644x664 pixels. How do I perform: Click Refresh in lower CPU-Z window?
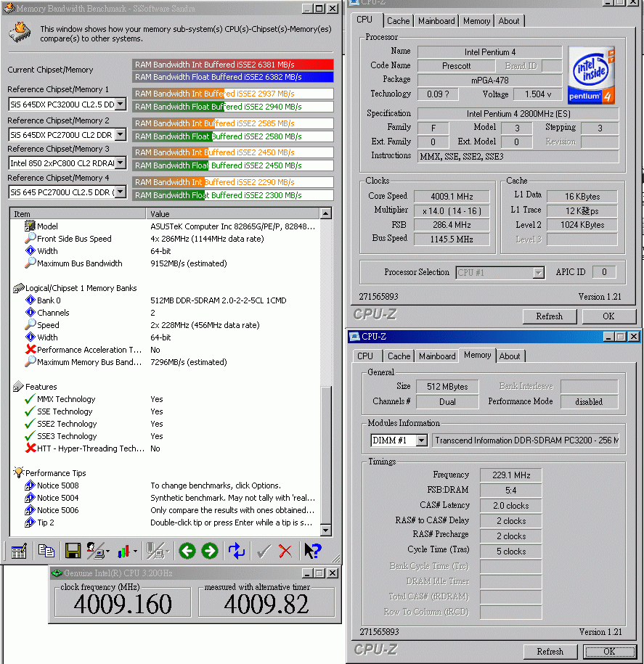(550, 651)
